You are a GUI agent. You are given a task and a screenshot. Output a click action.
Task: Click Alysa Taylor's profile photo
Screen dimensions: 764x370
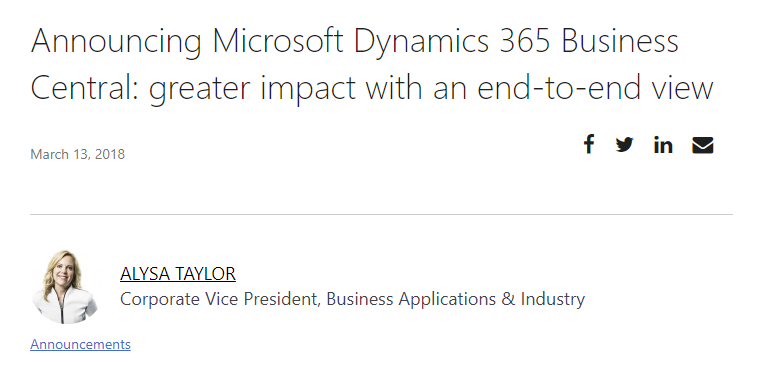(x=65, y=287)
